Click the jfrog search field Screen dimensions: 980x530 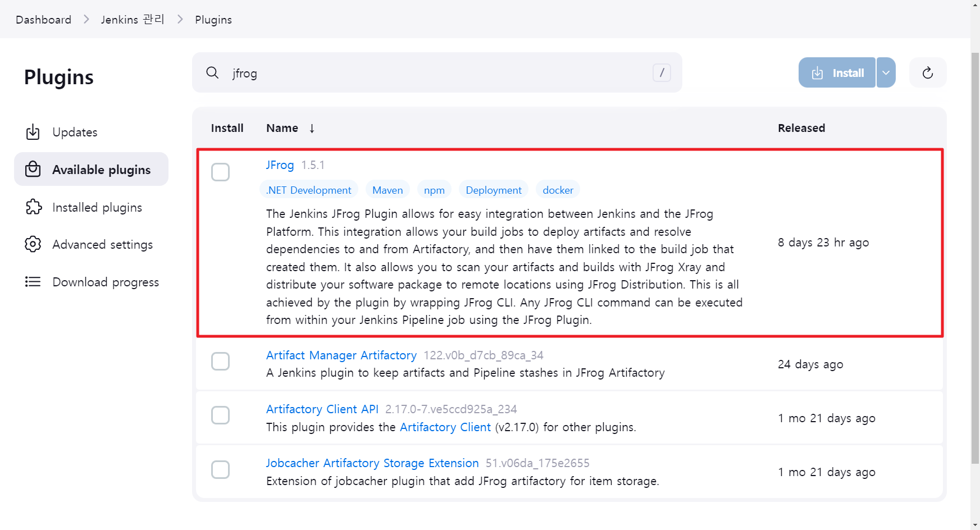(437, 72)
